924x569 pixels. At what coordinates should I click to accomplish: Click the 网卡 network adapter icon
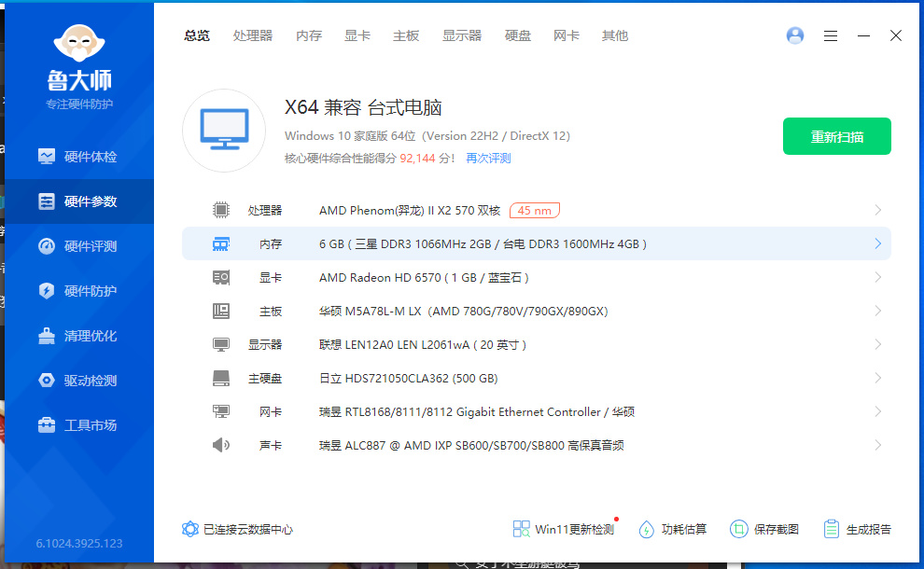[x=221, y=411]
